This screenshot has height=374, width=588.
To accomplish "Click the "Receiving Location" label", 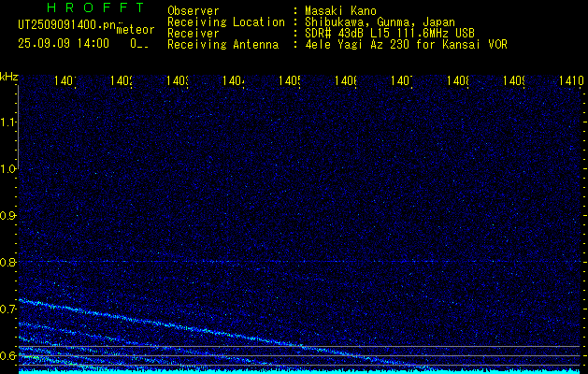I will pyautogui.click(x=226, y=22).
